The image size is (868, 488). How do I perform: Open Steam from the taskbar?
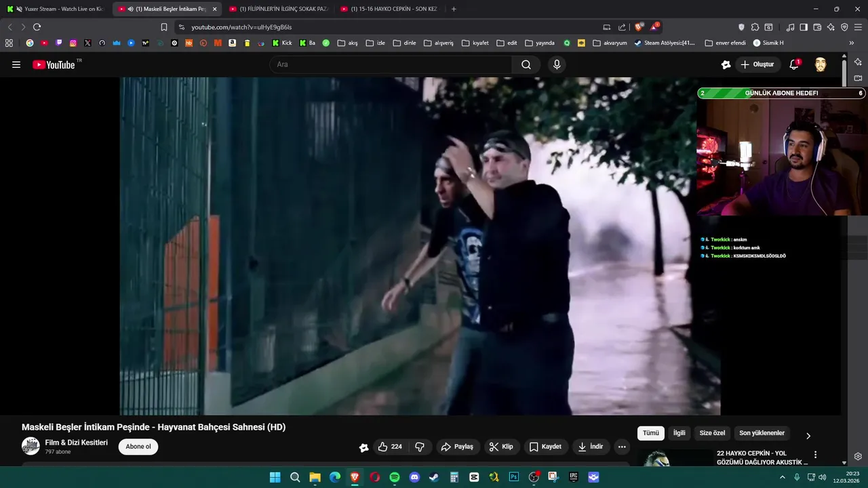[x=434, y=477]
